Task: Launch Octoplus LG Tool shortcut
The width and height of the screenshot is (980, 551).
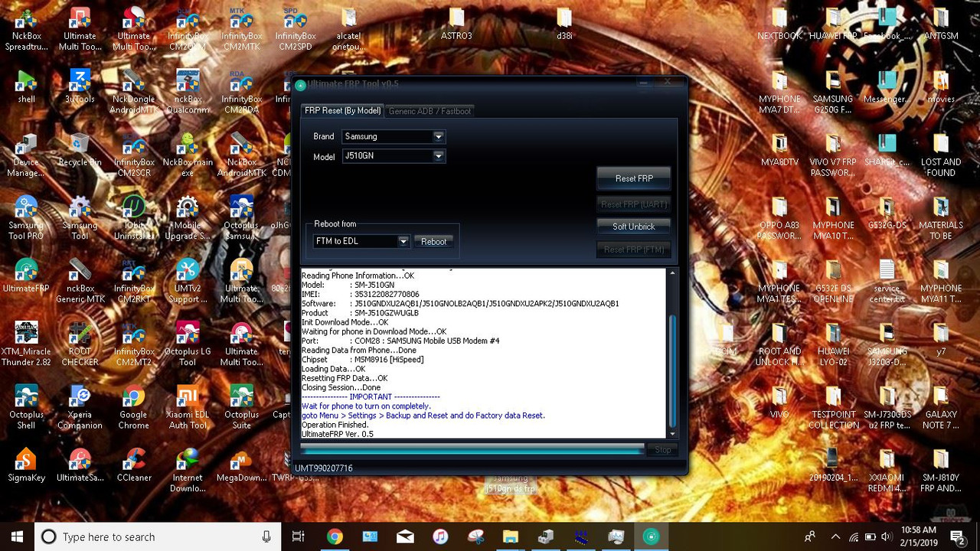Action: [188, 344]
